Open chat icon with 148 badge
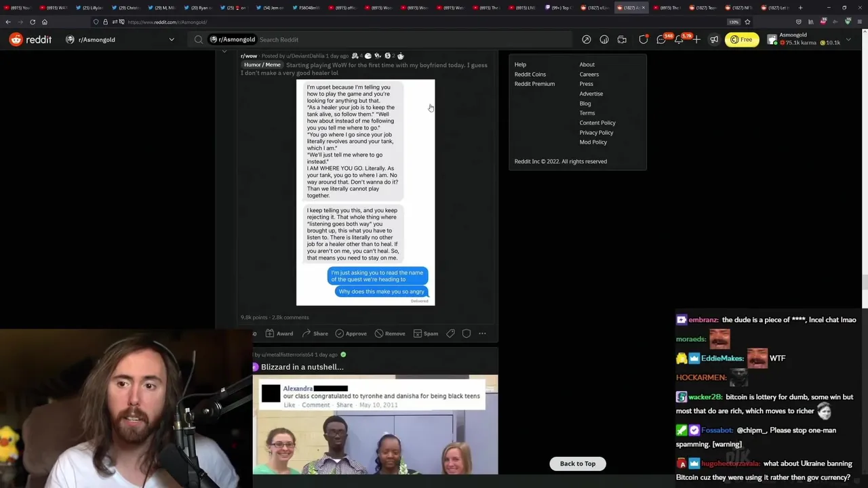 coord(662,39)
